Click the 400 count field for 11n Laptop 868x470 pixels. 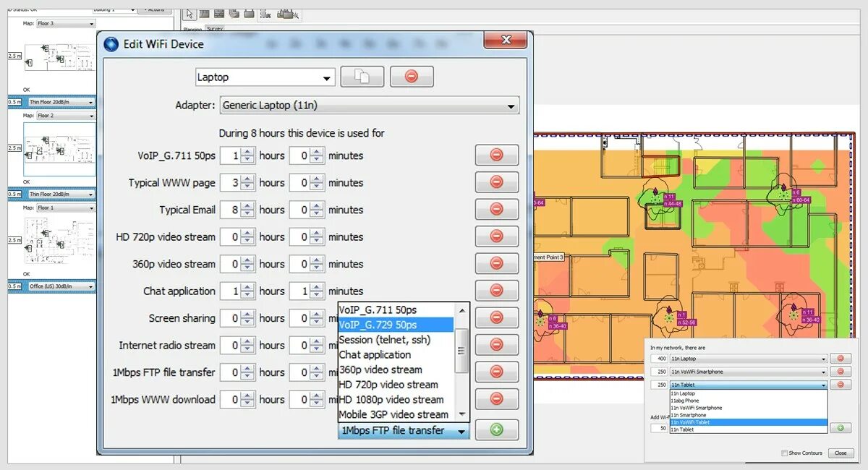[659, 359]
